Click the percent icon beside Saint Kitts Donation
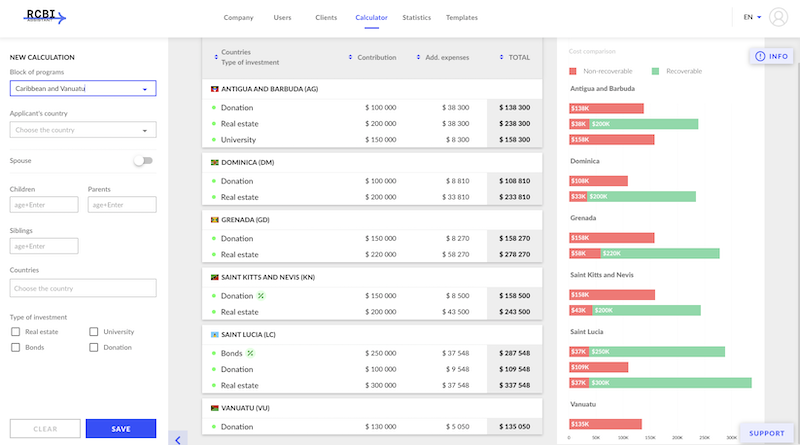The height and width of the screenshot is (445, 800). coord(261,296)
